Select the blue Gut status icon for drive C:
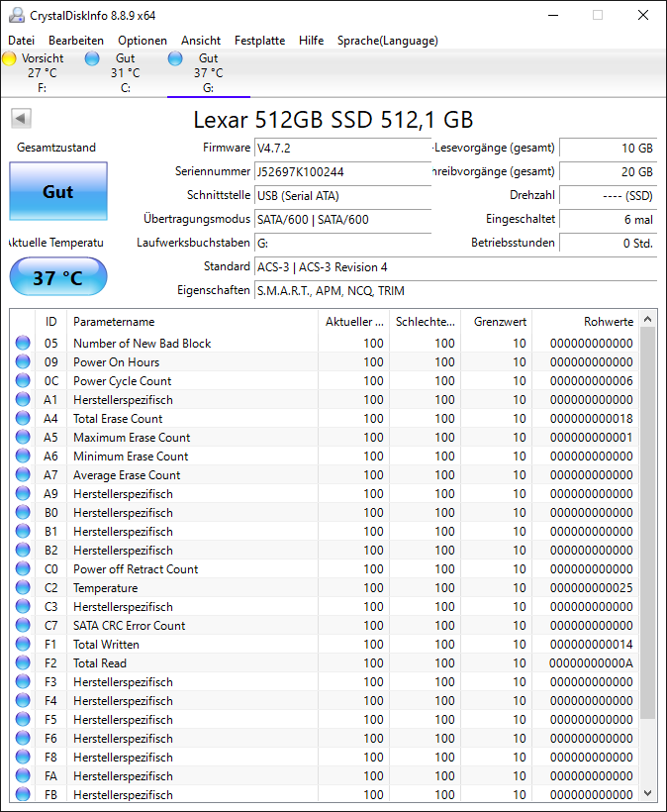 [x=92, y=58]
